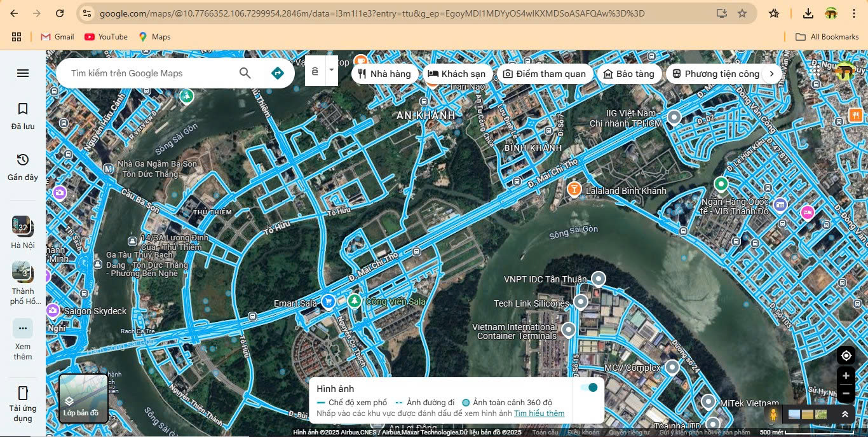Click the Emart Sala shopping cart marker
Screen dimensions: 868x437
(x=329, y=302)
